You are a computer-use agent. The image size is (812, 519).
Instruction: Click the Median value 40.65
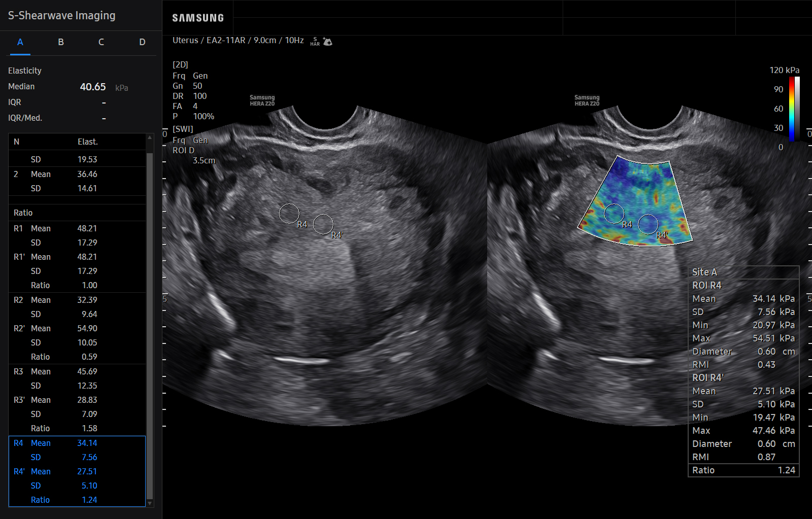click(x=93, y=87)
